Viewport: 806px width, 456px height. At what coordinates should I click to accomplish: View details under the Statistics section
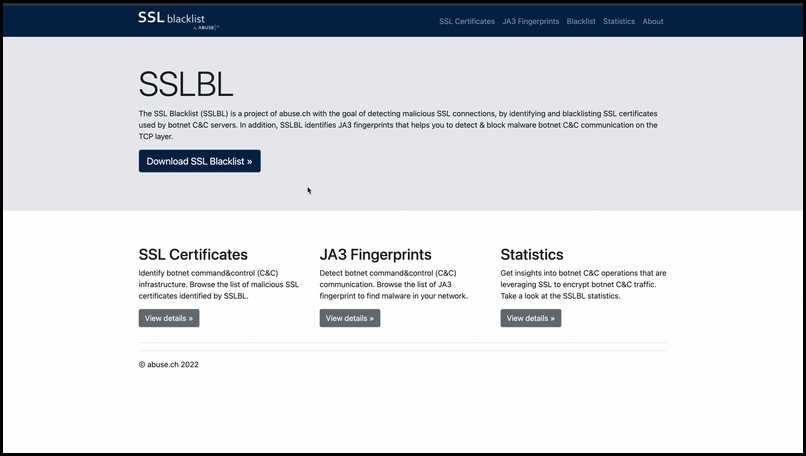pos(531,318)
